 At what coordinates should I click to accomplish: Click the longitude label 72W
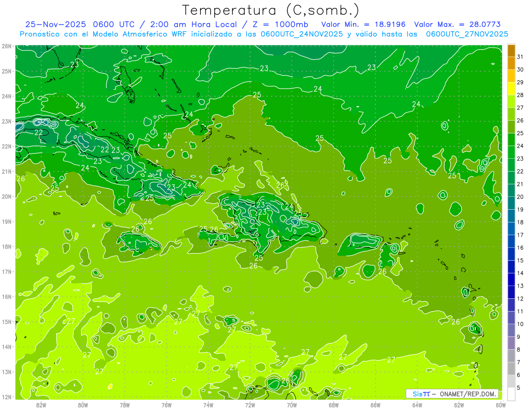click(250, 405)
